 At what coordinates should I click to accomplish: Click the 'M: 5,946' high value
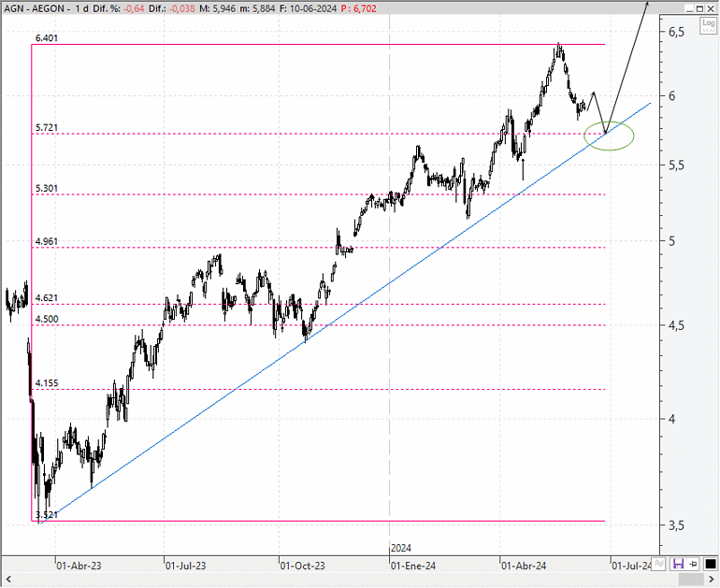pos(218,8)
